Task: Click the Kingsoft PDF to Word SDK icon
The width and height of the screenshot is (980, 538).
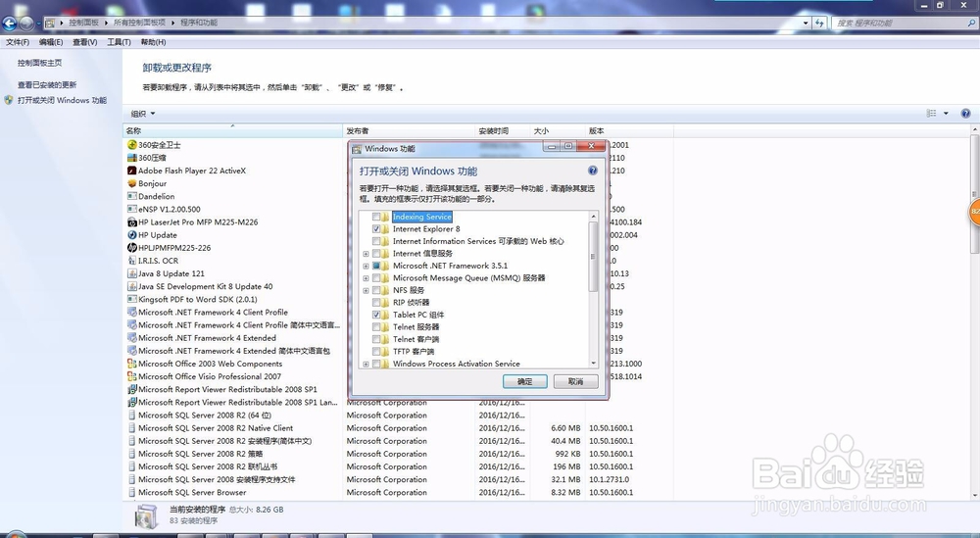Action: click(132, 299)
